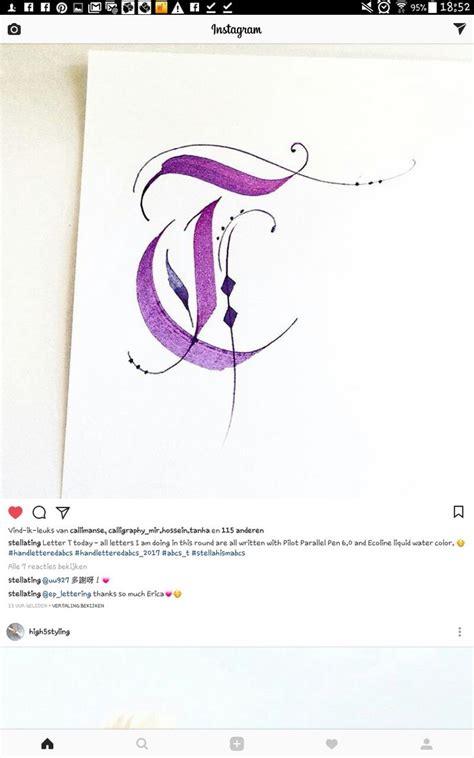474x758 pixels.
Task: Share post via send arrow icon
Action: (x=63, y=512)
